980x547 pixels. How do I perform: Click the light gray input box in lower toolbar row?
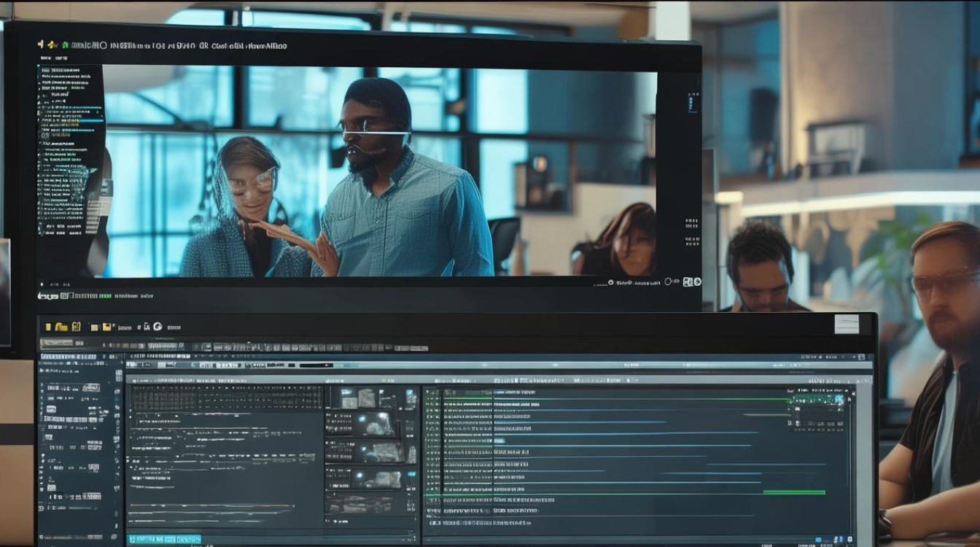pyautogui.click(x=57, y=343)
